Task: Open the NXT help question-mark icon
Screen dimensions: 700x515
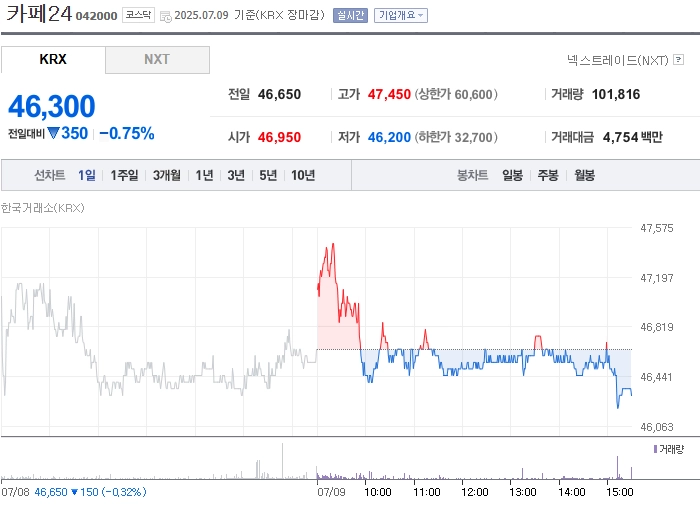Action: coord(679,59)
